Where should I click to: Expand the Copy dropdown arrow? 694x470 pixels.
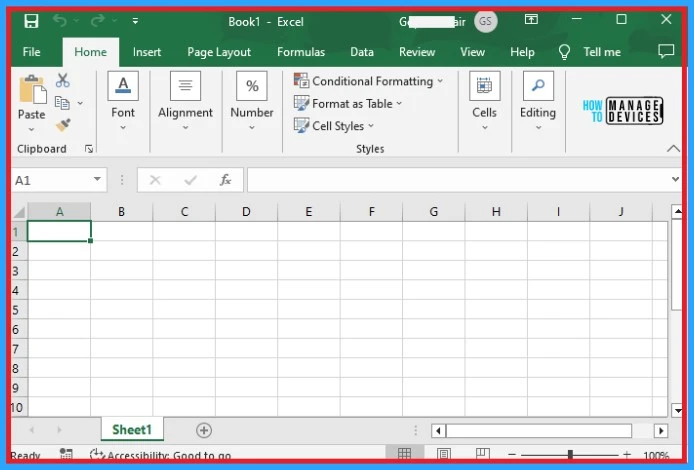click(80, 103)
